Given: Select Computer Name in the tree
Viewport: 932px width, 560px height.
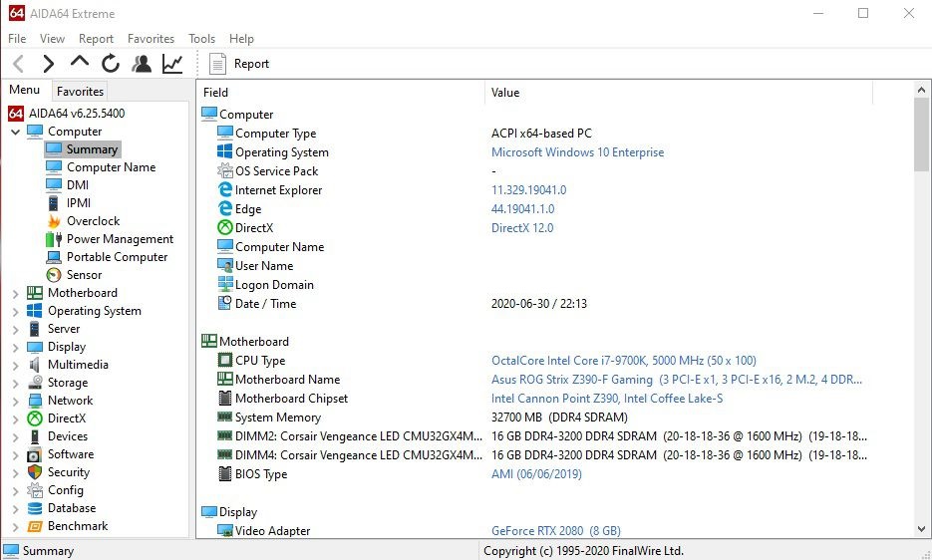Looking at the screenshot, I should coord(112,167).
